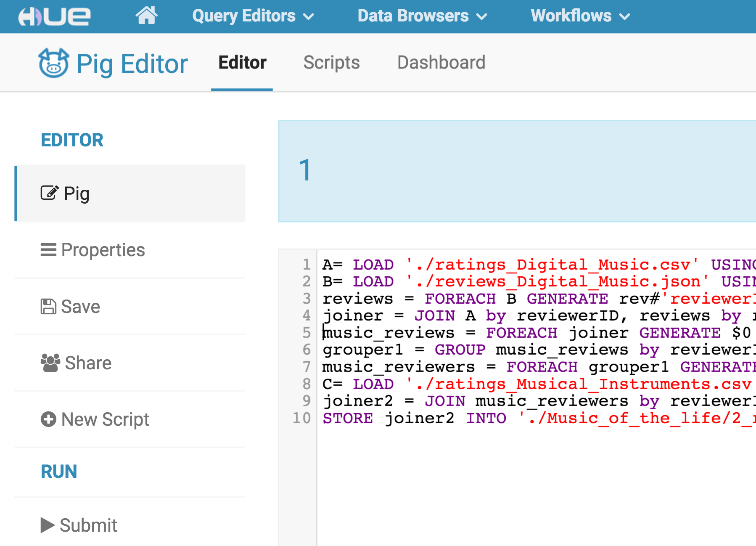Click line number 8 in the gutter
This screenshot has height=546, width=756.
tap(307, 384)
